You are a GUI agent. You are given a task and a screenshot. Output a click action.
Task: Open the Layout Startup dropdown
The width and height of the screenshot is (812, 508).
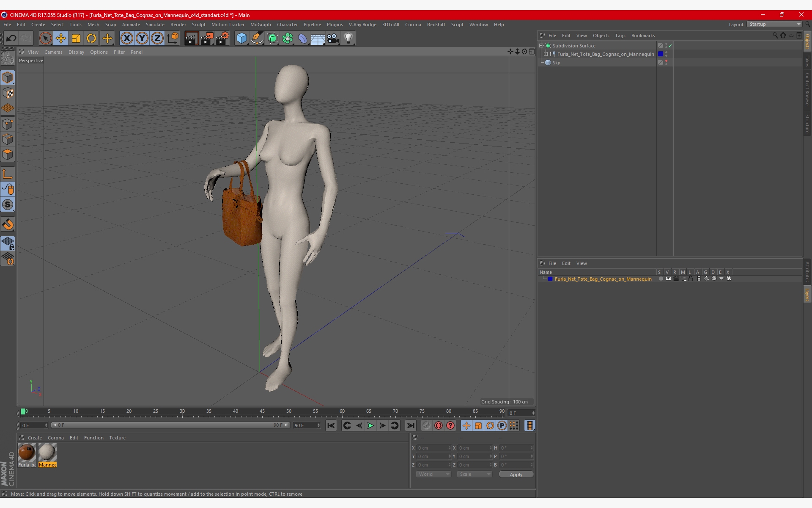pos(774,25)
